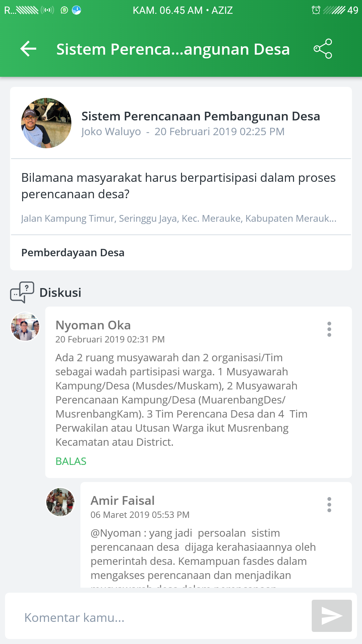362x644 pixels.
Task: Tap BALAS to reply to Nyoman Oka
Action: 71,461
